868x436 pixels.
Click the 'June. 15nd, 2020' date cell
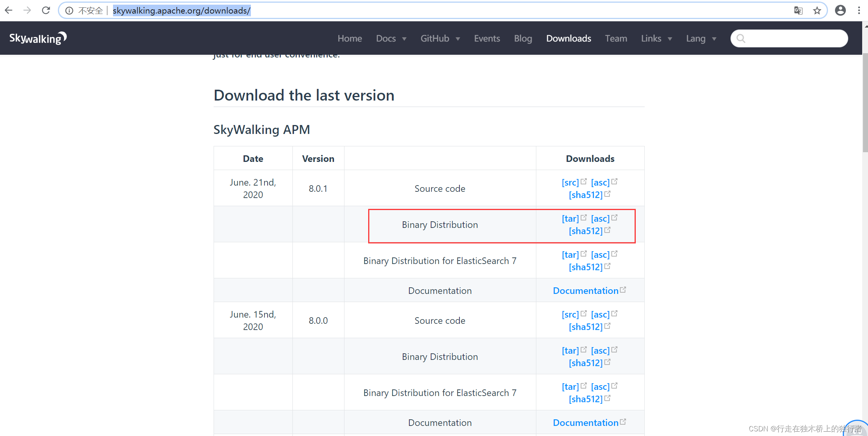click(x=253, y=321)
